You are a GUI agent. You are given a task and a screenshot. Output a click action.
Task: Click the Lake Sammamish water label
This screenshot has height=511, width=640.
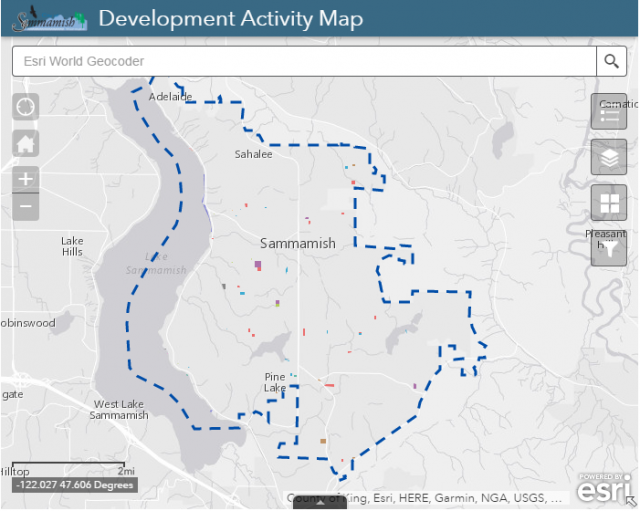coord(156,264)
